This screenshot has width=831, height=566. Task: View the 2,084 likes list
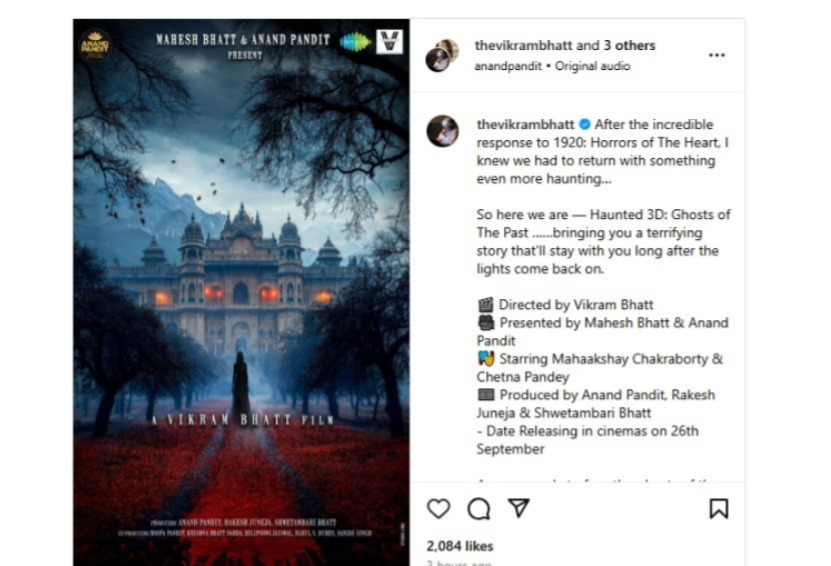459,546
